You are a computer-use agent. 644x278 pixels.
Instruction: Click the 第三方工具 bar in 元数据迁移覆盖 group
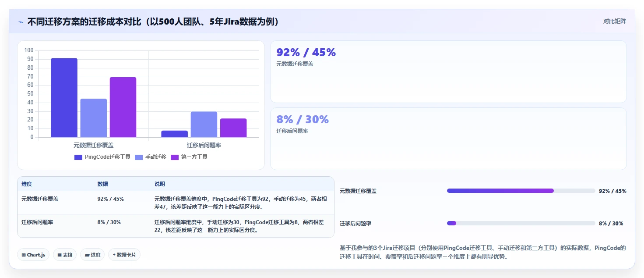pos(123,107)
